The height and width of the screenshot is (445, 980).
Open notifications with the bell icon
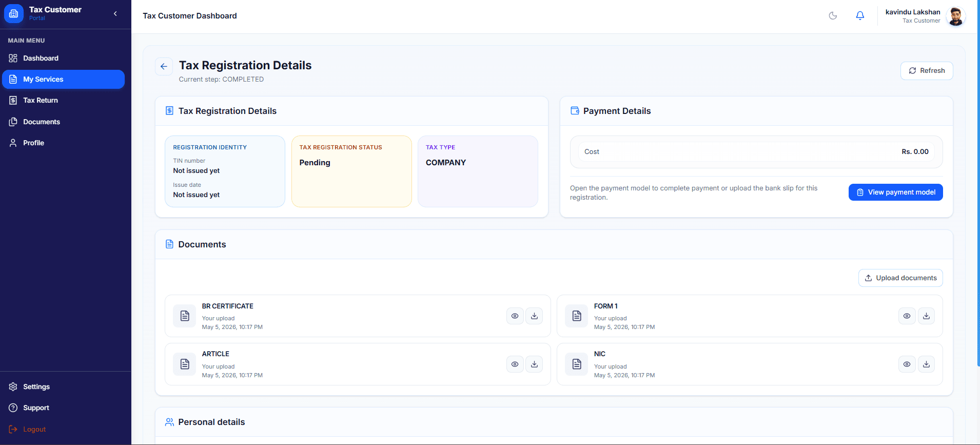tap(860, 16)
